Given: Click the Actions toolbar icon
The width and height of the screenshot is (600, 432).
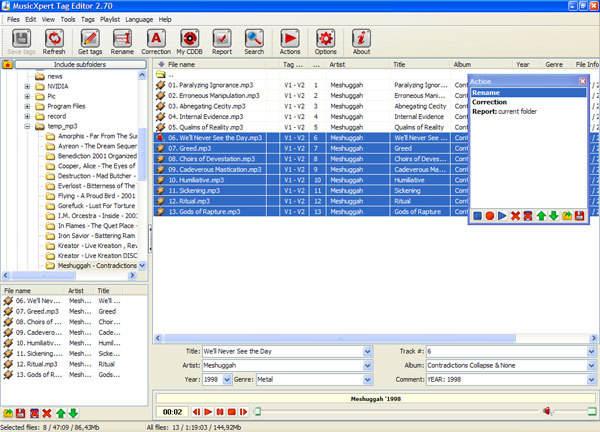Looking at the screenshot, I should 290,41.
